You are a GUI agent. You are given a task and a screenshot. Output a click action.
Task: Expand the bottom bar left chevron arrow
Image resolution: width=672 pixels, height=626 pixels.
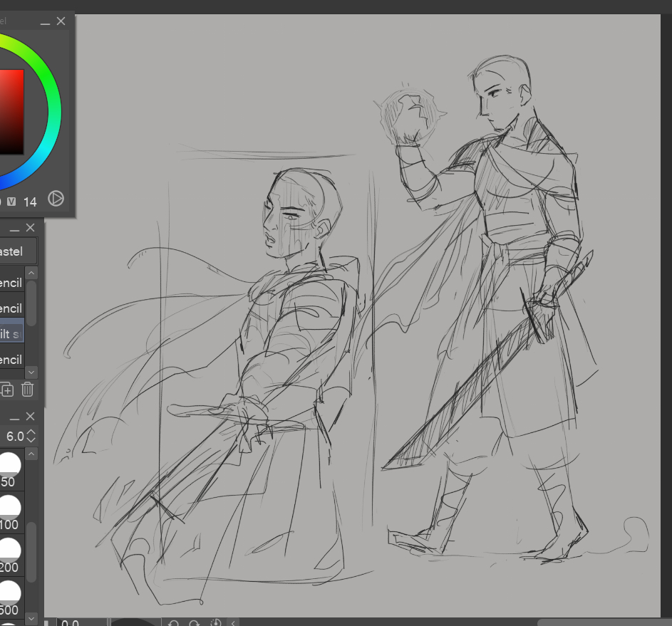[x=233, y=623]
